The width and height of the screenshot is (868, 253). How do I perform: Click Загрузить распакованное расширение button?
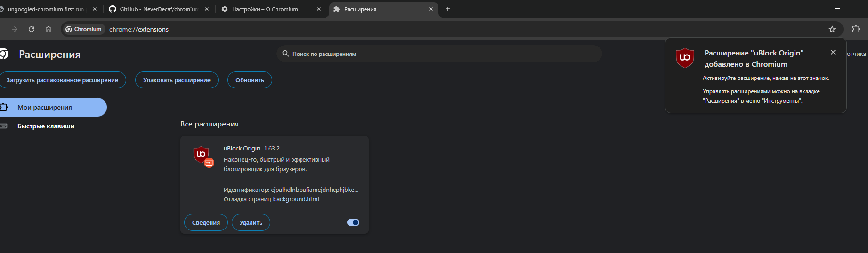tap(62, 80)
